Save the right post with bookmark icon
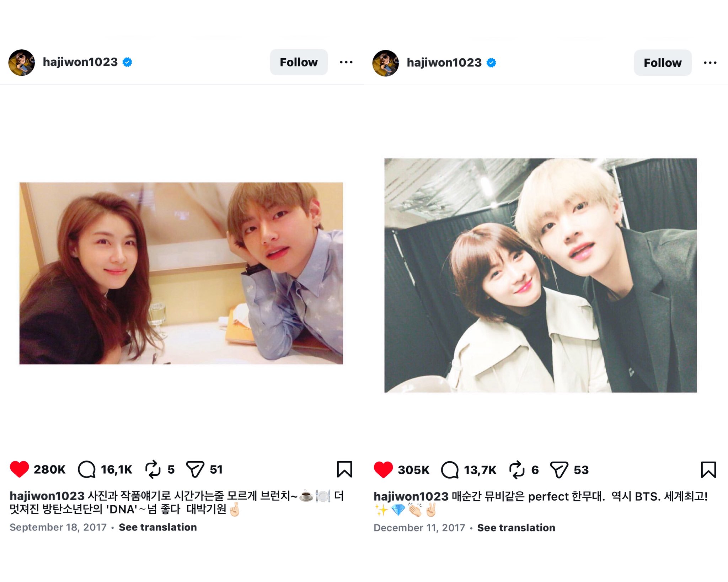The width and height of the screenshot is (728, 582). click(708, 470)
